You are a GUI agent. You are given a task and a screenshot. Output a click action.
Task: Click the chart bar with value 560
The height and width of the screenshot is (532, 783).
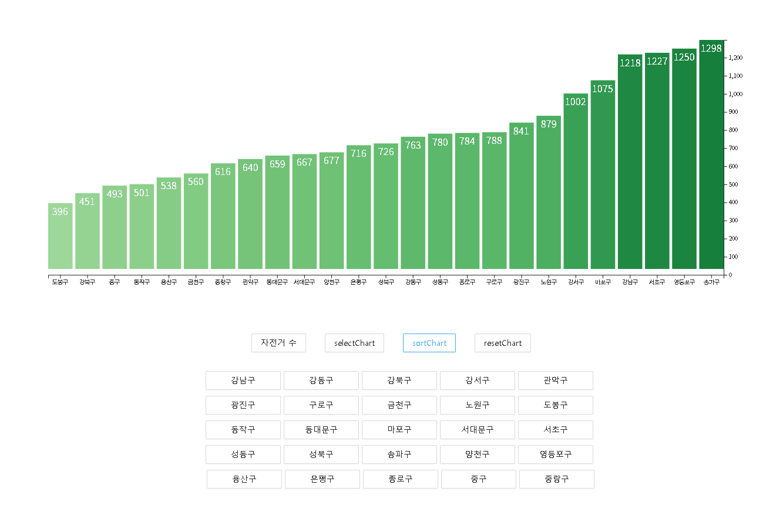pos(196,222)
